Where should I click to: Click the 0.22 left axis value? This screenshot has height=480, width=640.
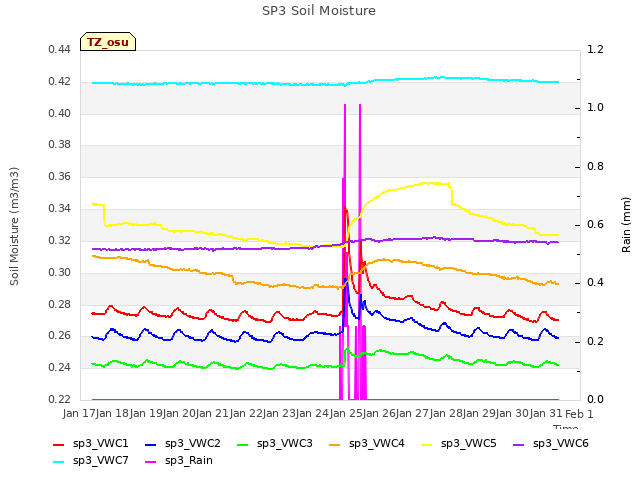[60, 400]
